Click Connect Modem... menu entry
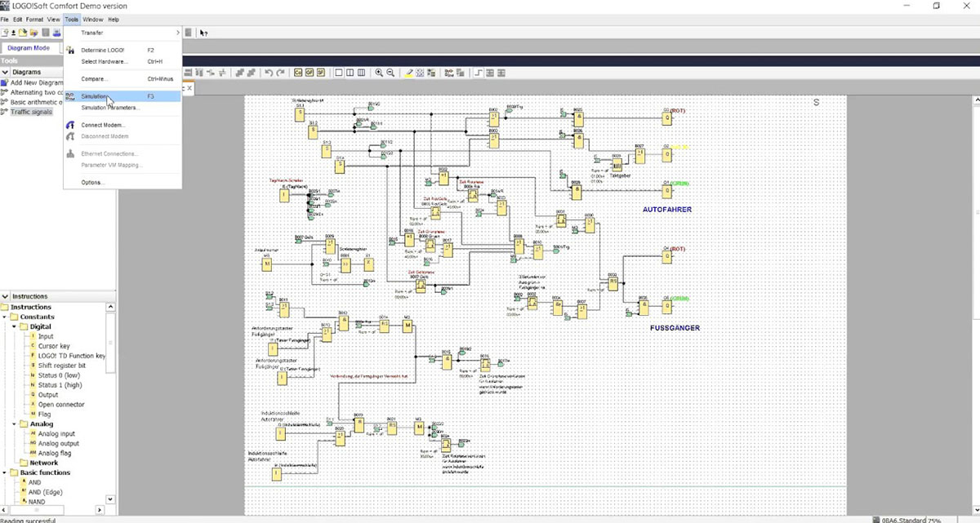Image resolution: width=980 pixels, height=523 pixels. click(x=122, y=125)
